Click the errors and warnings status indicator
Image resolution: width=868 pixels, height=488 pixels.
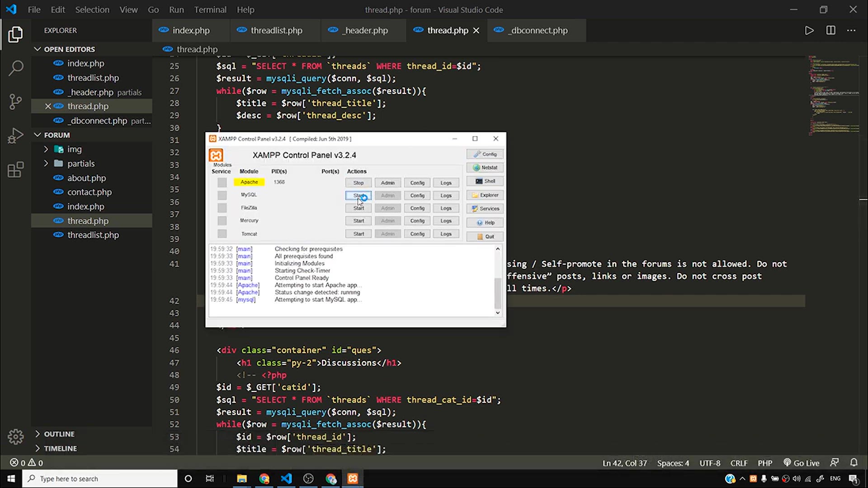tap(26, 463)
